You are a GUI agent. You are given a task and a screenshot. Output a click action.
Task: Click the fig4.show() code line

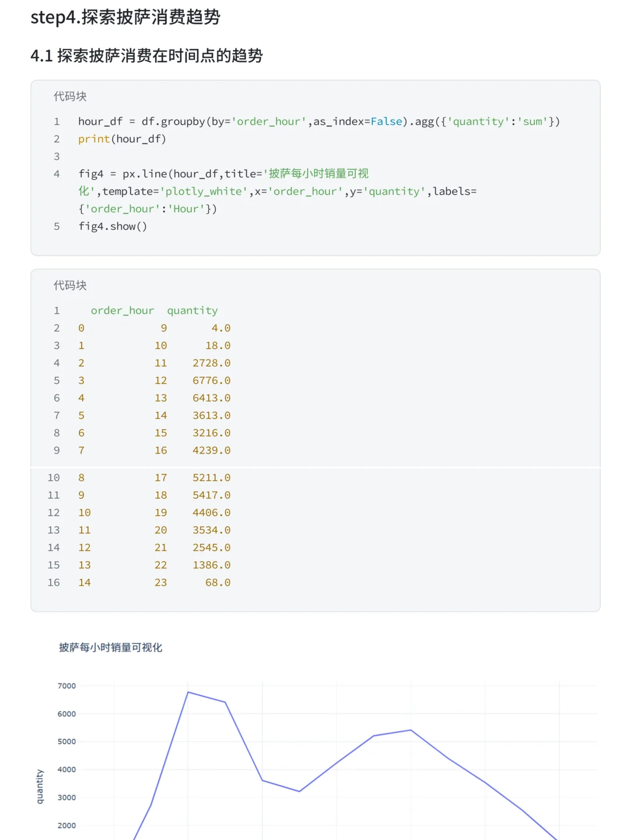click(x=113, y=226)
